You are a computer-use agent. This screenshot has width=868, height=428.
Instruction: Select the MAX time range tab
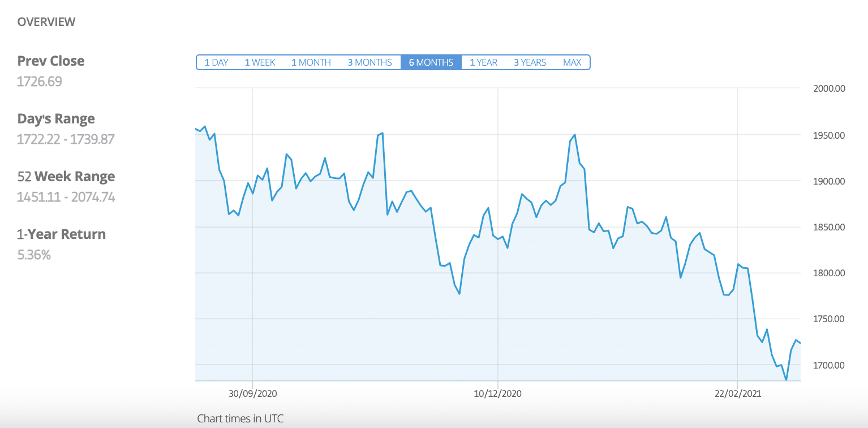pos(572,62)
